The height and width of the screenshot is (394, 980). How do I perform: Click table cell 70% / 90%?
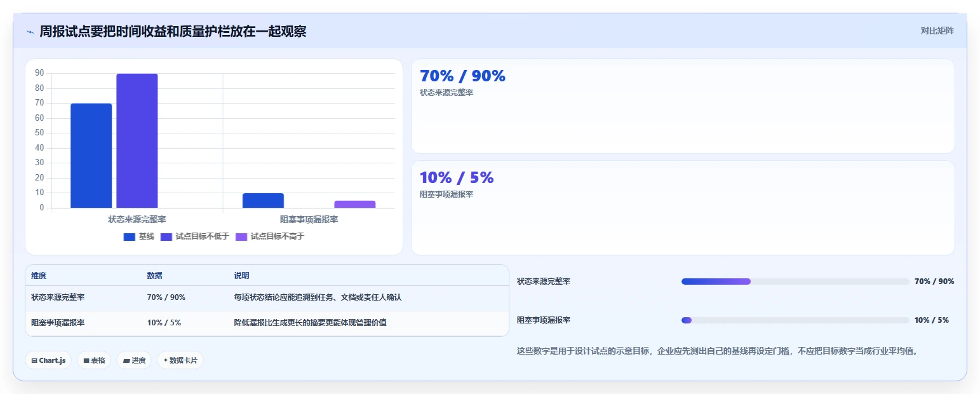pyautogui.click(x=166, y=297)
